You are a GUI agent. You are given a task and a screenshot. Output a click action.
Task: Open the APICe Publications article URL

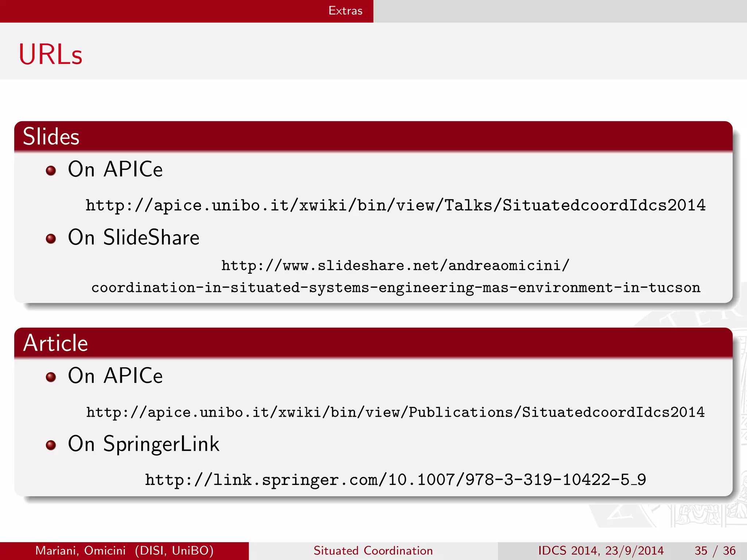coord(395,412)
